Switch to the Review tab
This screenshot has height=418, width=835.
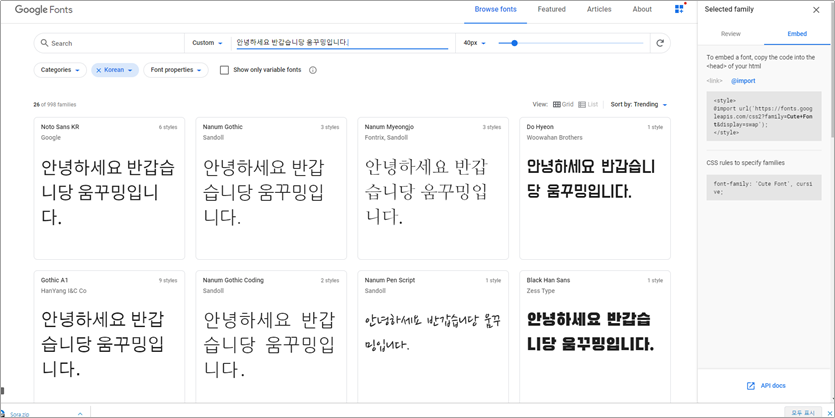pos(731,34)
